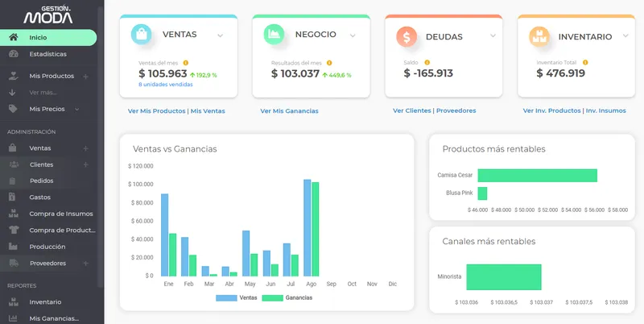Toggle Ganancias series in chart legend
This screenshot has height=324, width=644.
[287, 297]
